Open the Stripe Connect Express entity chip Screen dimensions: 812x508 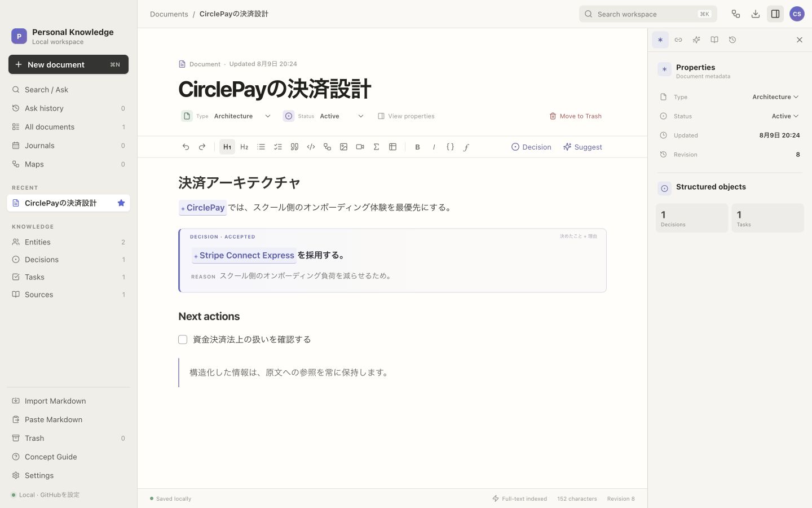tap(244, 255)
